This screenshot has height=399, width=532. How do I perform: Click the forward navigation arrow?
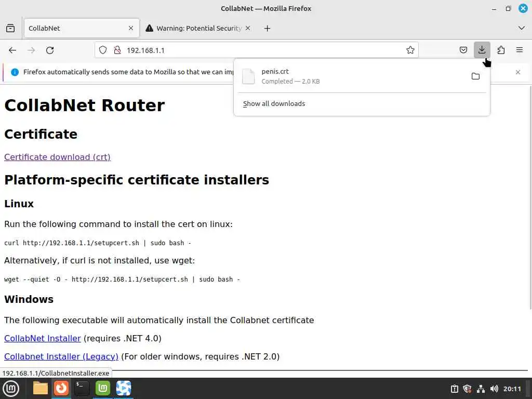click(31, 50)
